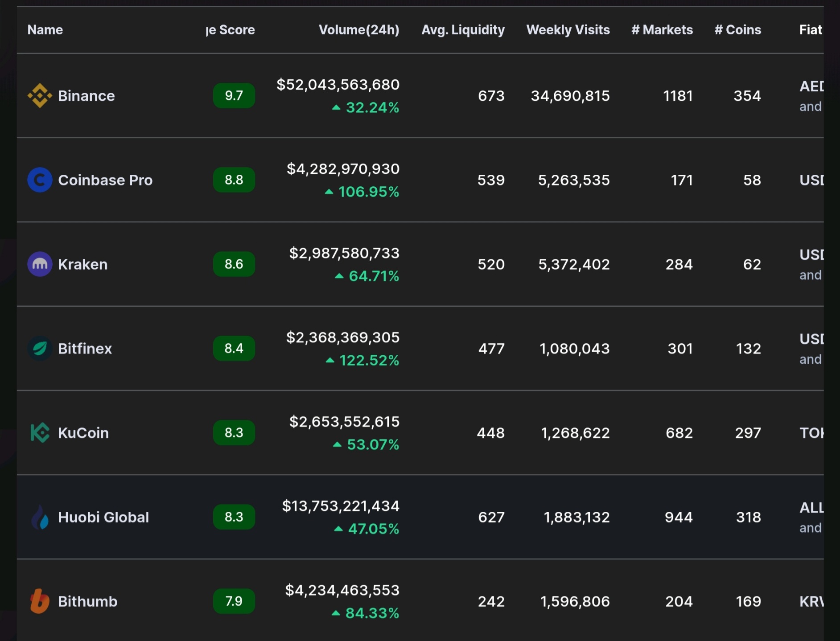840x641 pixels.
Task: Sort by the Name column header
Action: pyautogui.click(x=45, y=30)
